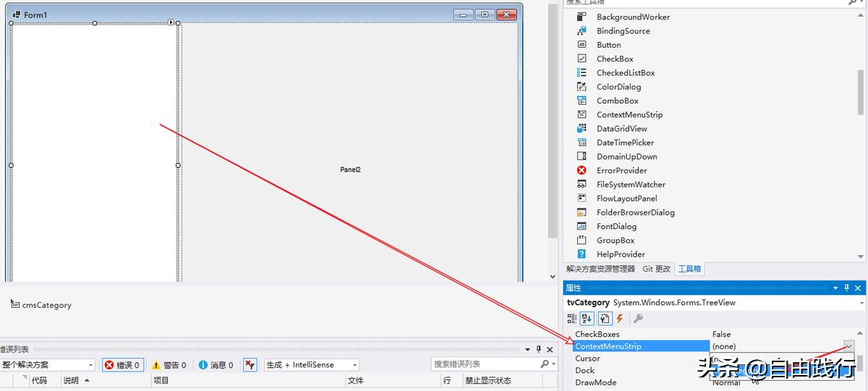Select the ComboBox control in the toolbox
The image size is (868, 391).
617,100
